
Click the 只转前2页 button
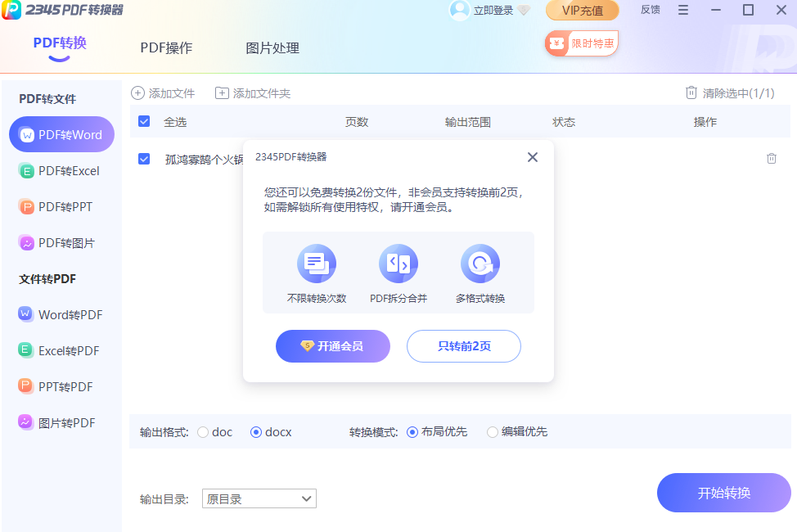[464, 346]
